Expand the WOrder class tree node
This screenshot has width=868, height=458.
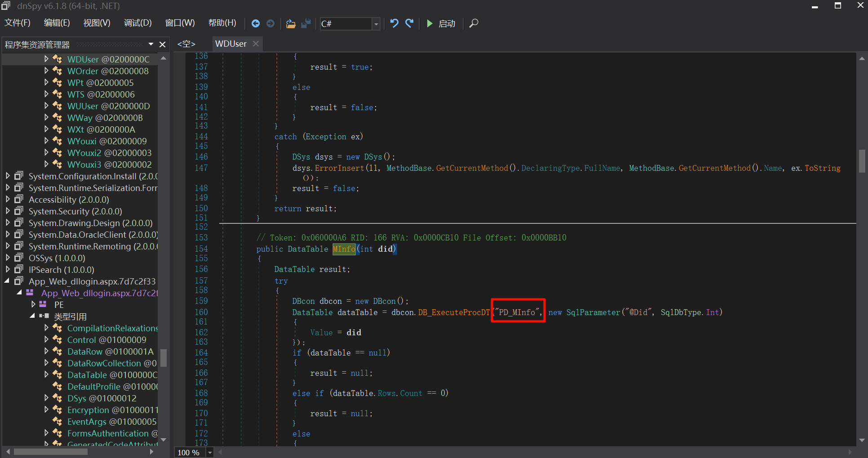click(46, 71)
